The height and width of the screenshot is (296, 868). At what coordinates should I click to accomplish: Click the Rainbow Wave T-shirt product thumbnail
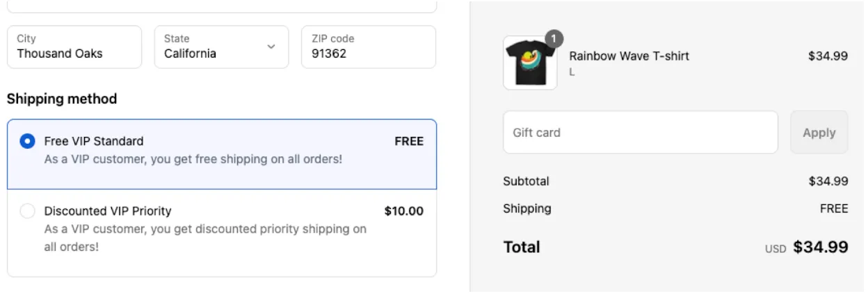pyautogui.click(x=530, y=63)
